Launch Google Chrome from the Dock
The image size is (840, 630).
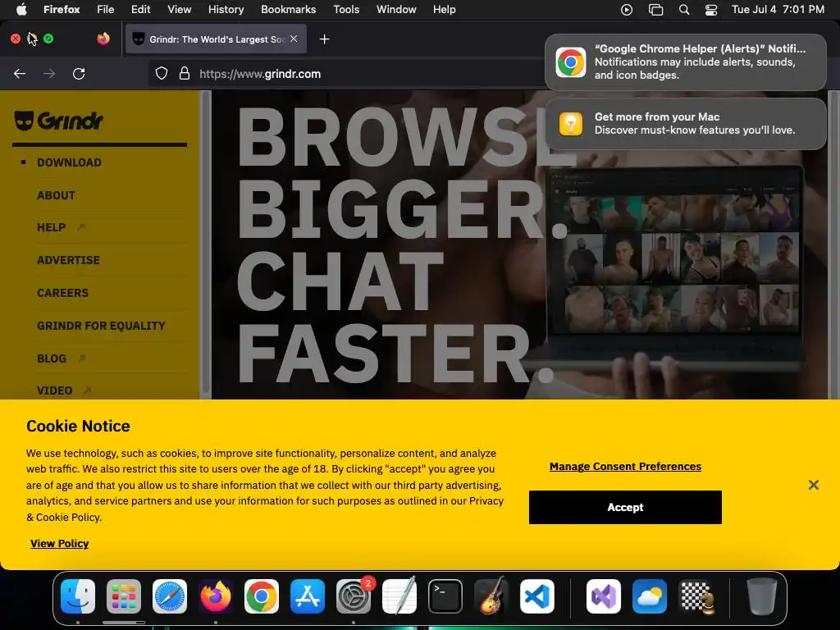pyautogui.click(x=262, y=596)
